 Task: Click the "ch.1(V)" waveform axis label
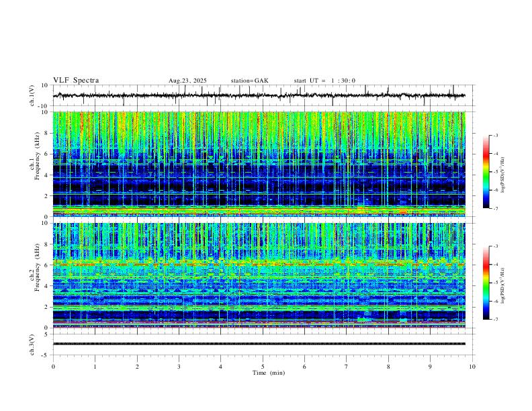pyautogui.click(x=32, y=95)
